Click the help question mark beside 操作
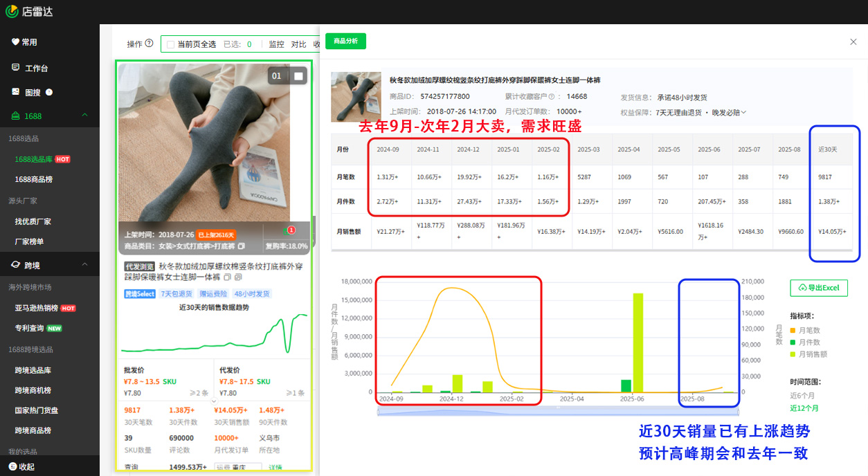 click(x=149, y=44)
